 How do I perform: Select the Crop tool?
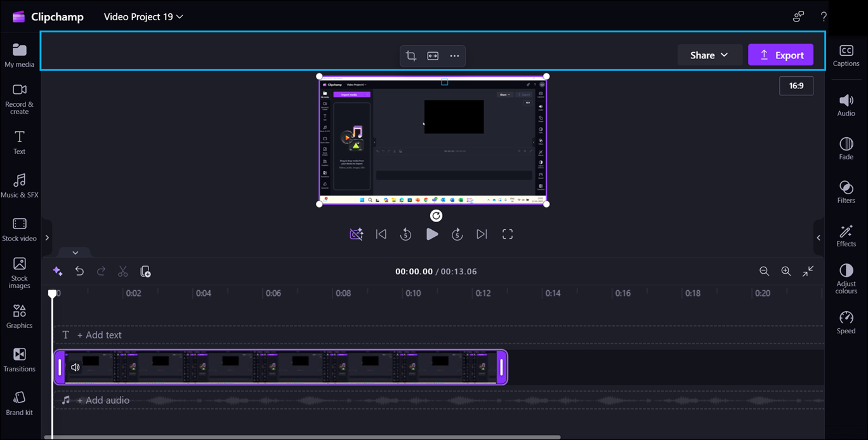click(411, 56)
